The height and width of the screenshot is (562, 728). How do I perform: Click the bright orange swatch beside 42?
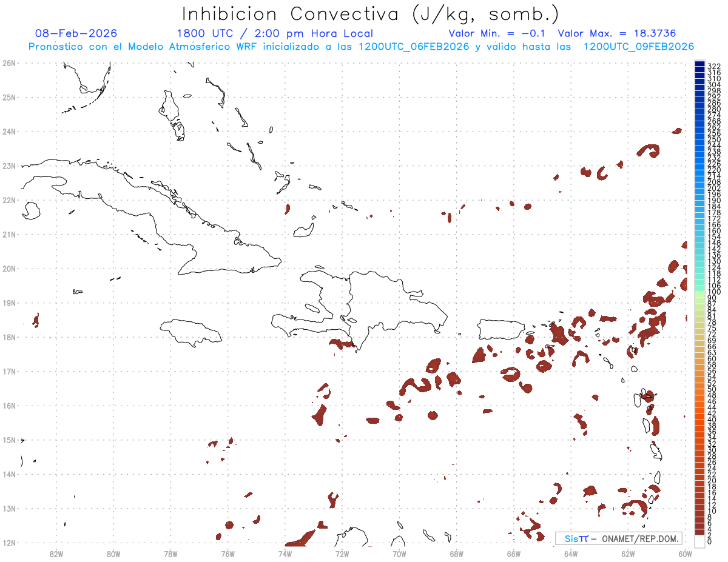[x=699, y=409]
